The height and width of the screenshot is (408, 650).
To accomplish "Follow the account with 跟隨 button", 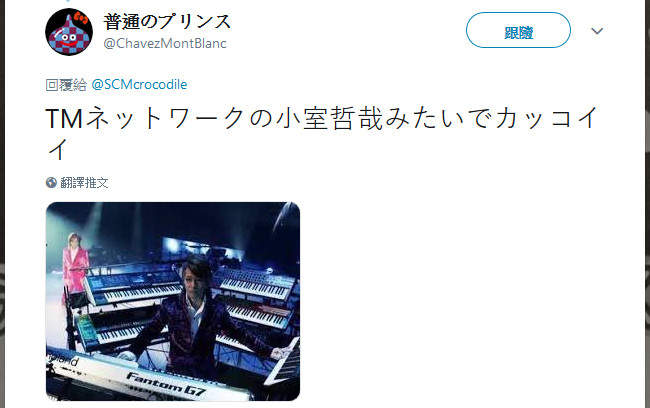I will click(x=518, y=30).
